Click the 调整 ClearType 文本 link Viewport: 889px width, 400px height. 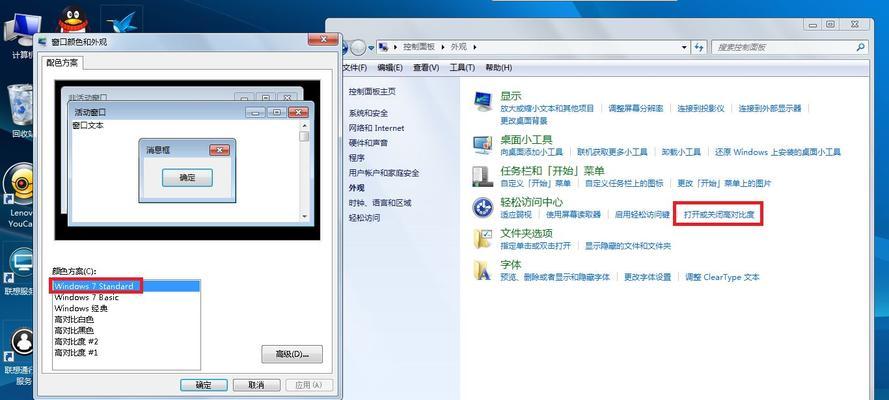point(722,277)
